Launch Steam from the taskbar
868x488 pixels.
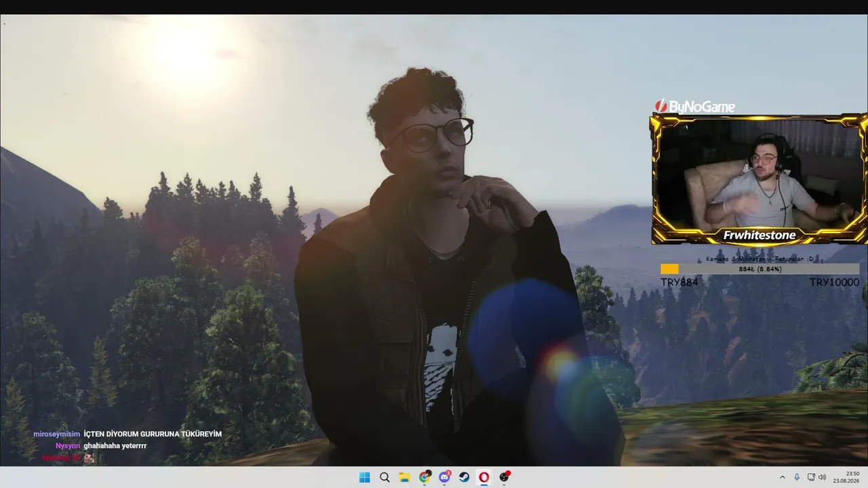click(x=465, y=477)
